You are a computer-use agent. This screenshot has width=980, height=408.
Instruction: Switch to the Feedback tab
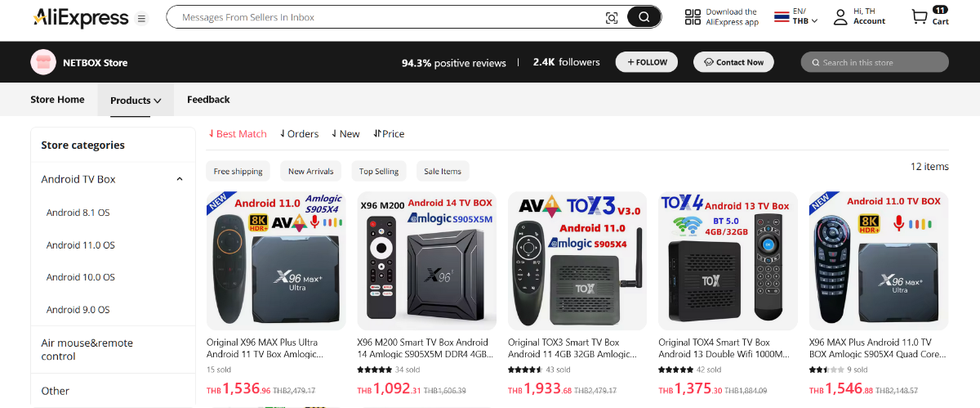(208, 100)
